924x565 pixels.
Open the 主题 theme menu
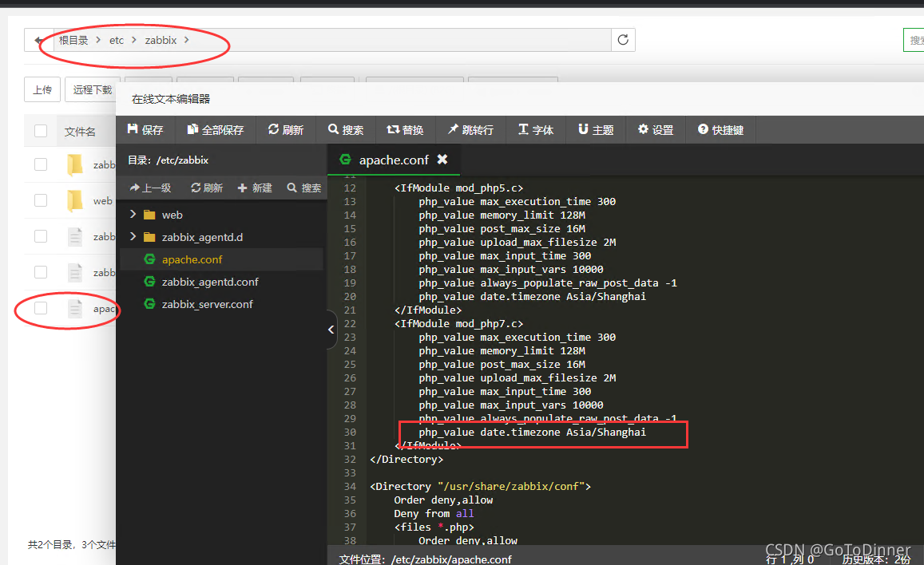pyautogui.click(x=596, y=129)
